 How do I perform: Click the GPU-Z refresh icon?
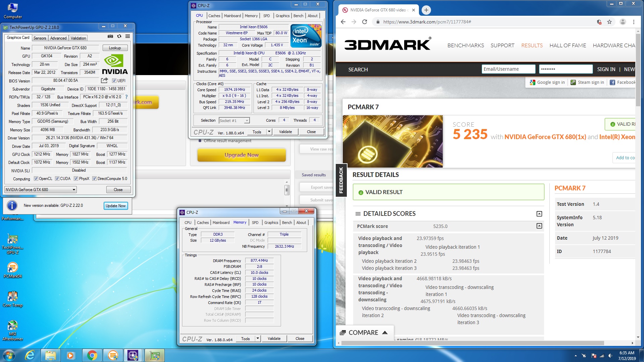pos(119,36)
